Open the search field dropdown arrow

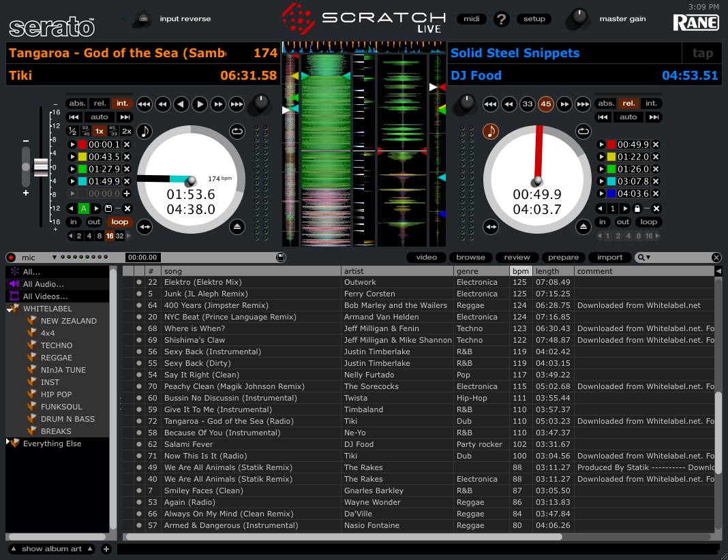[648, 258]
